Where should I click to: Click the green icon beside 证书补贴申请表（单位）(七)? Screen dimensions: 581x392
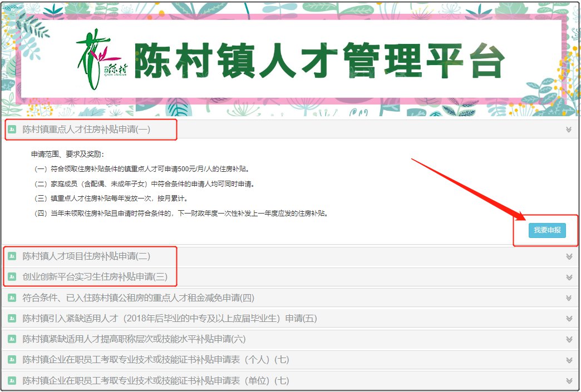coord(12,381)
